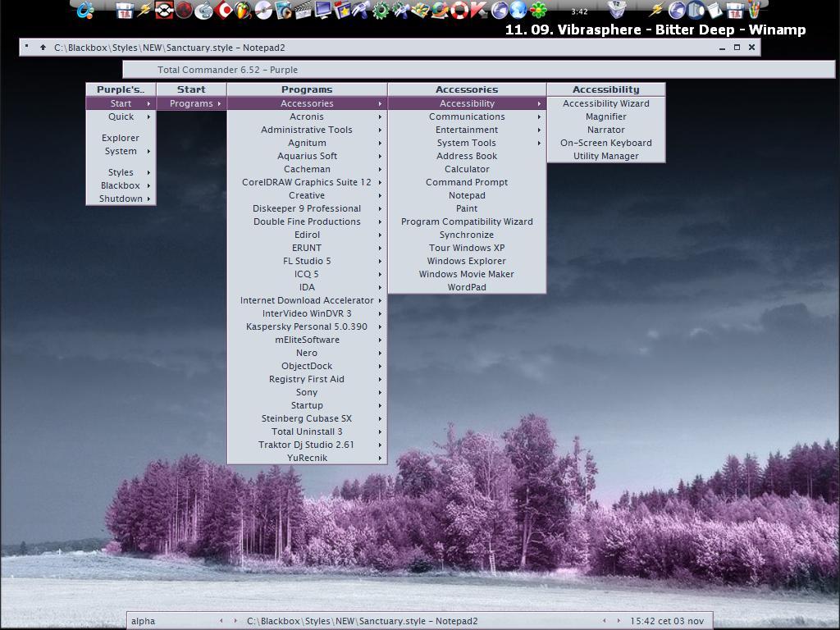Open the notepad paper dock icon

[715, 10]
